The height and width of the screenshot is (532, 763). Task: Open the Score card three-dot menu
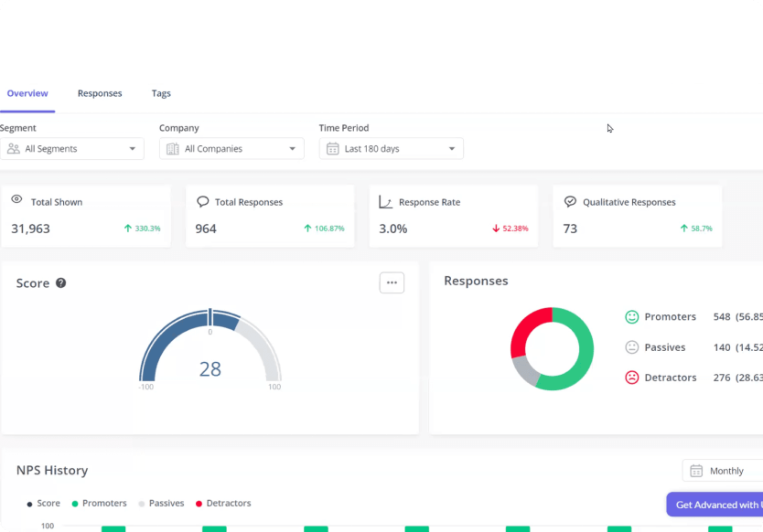point(392,282)
